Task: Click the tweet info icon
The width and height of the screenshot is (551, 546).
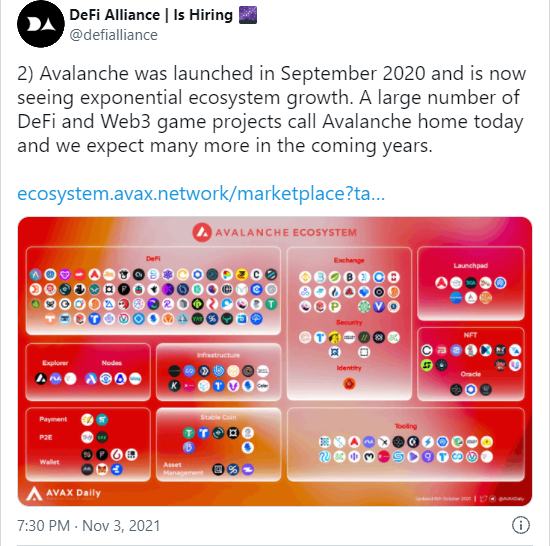Action: 520,525
